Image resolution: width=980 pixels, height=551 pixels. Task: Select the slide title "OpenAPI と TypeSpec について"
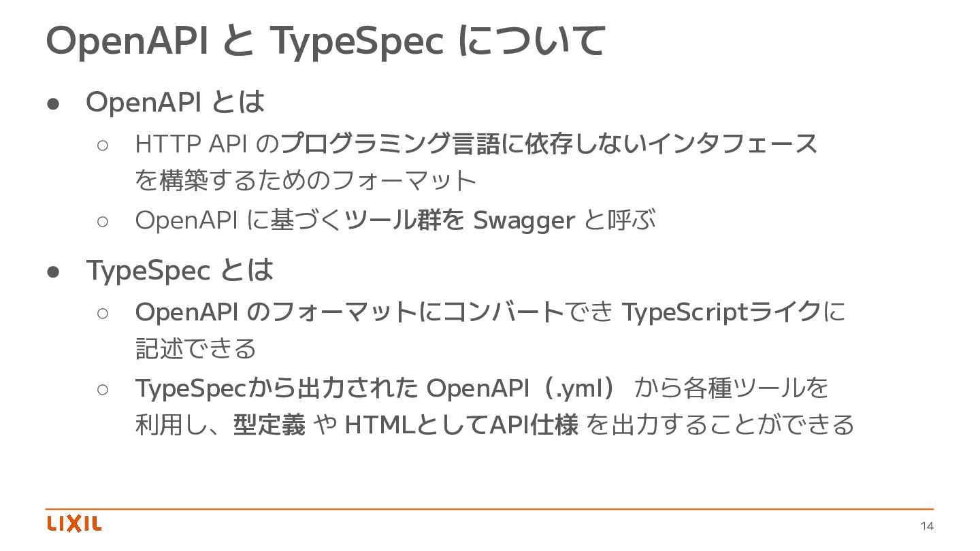pos(325,41)
